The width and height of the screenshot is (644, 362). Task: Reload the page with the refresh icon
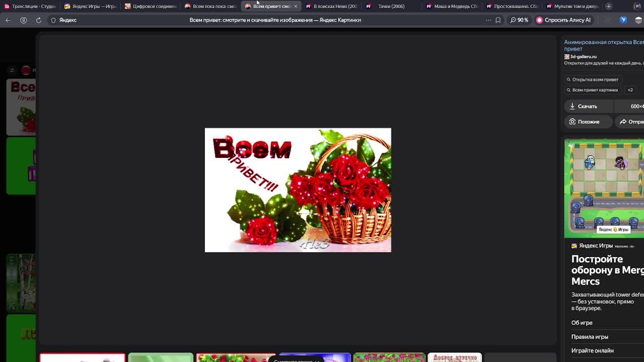pos(38,20)
